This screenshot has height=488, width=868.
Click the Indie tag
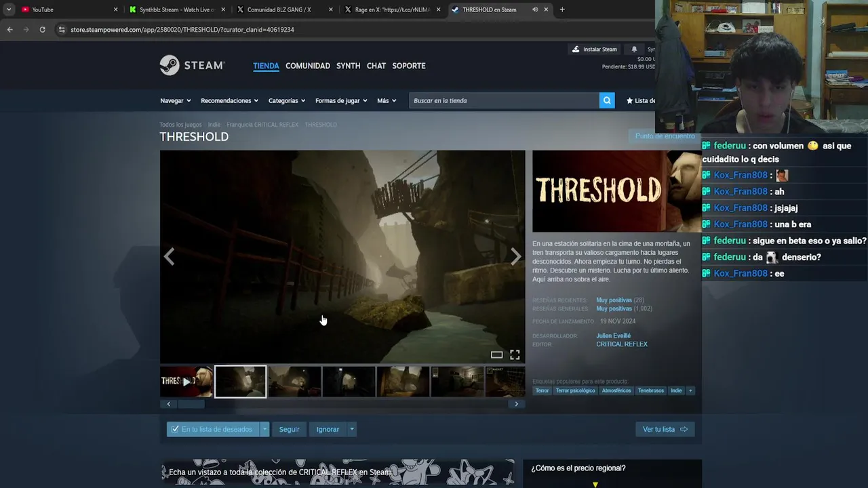pos(676,390)
